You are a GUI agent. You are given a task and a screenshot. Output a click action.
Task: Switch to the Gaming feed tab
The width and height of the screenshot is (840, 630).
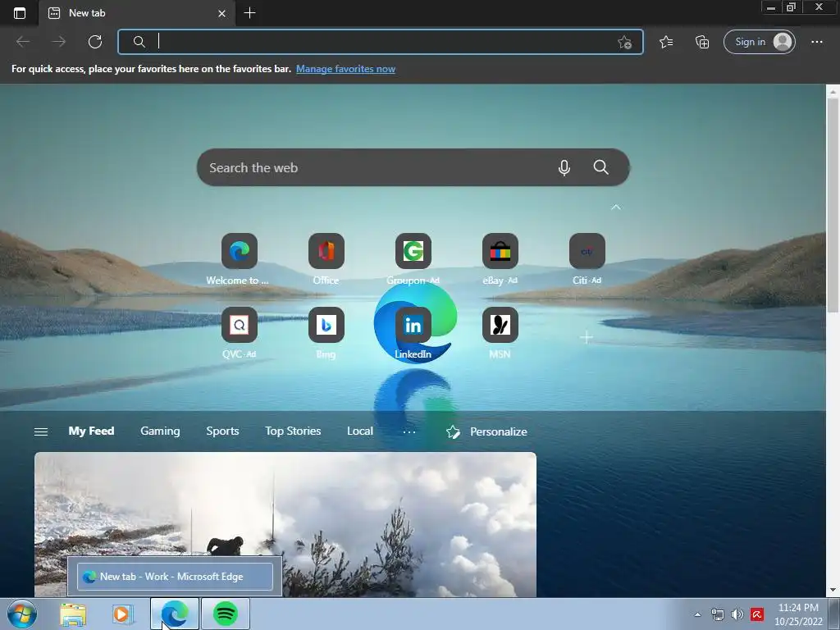(160, 431)
